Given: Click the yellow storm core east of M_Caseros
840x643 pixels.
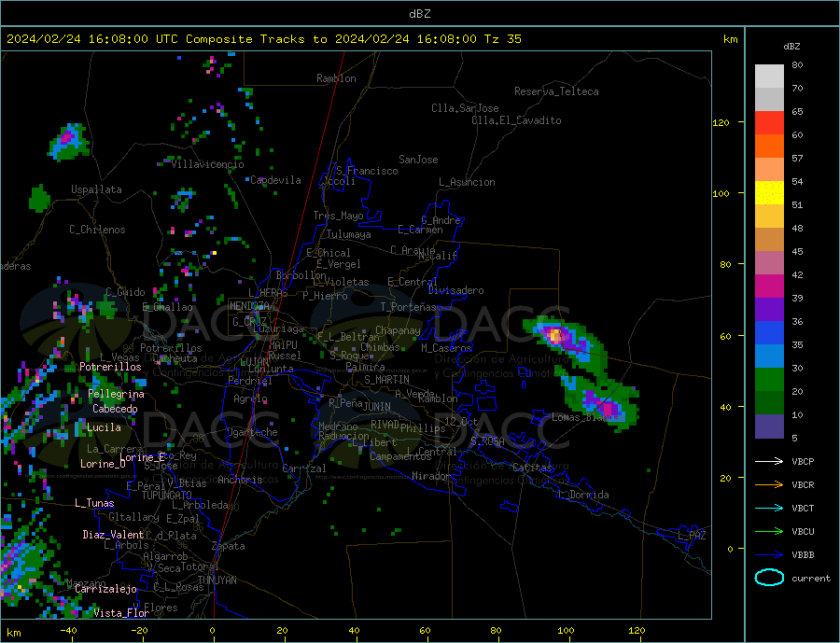Looking at the screenshot, I should 555,336.
